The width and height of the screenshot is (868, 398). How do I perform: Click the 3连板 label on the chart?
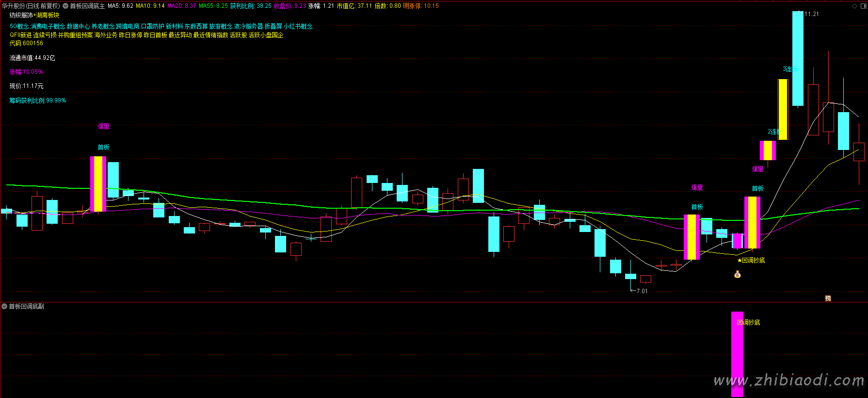[789, 69]
